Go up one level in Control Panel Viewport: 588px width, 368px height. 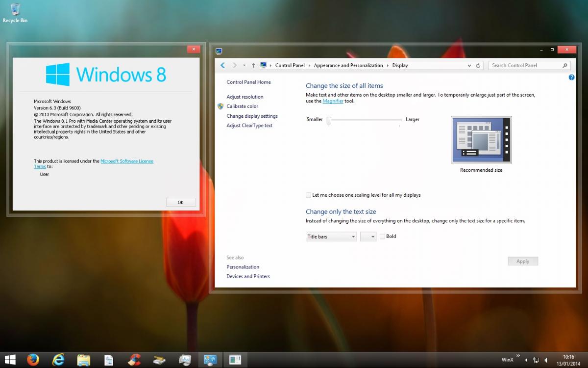(253, 65)
